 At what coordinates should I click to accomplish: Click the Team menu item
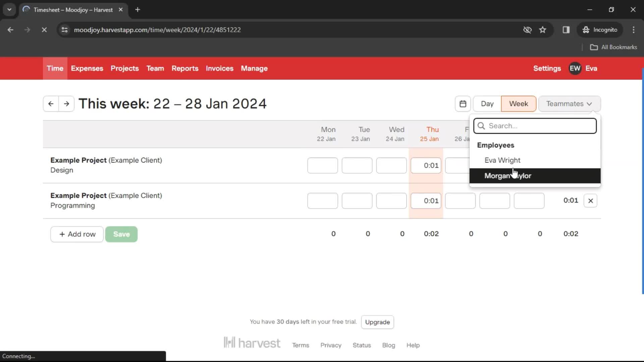coord(155,68)
